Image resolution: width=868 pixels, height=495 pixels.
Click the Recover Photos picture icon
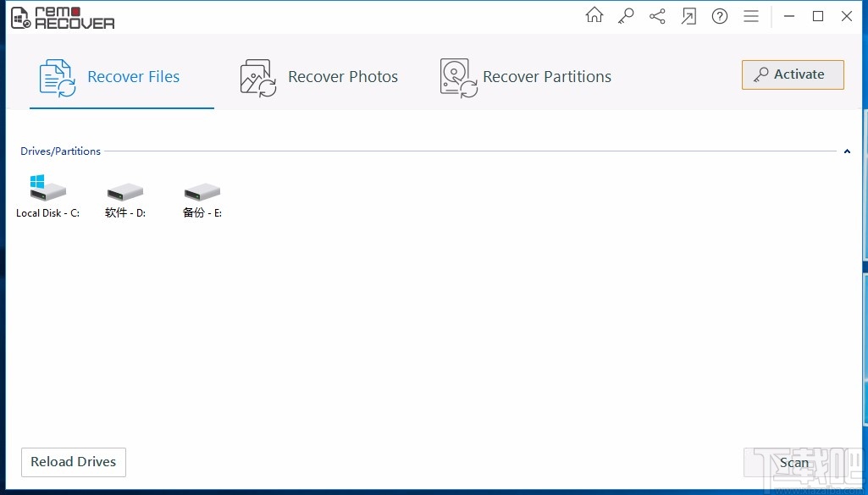click(x=257, y=76)
